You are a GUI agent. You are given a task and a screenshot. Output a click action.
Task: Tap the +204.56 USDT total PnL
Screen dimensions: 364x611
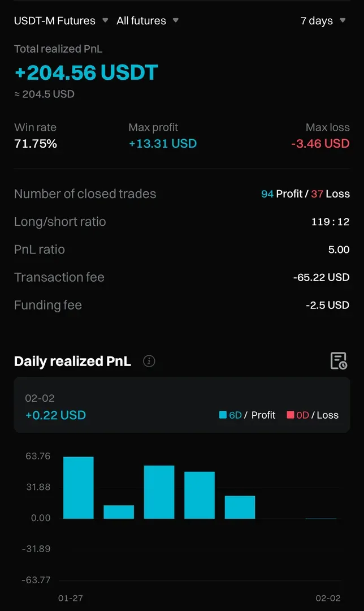tap(86, 72)
